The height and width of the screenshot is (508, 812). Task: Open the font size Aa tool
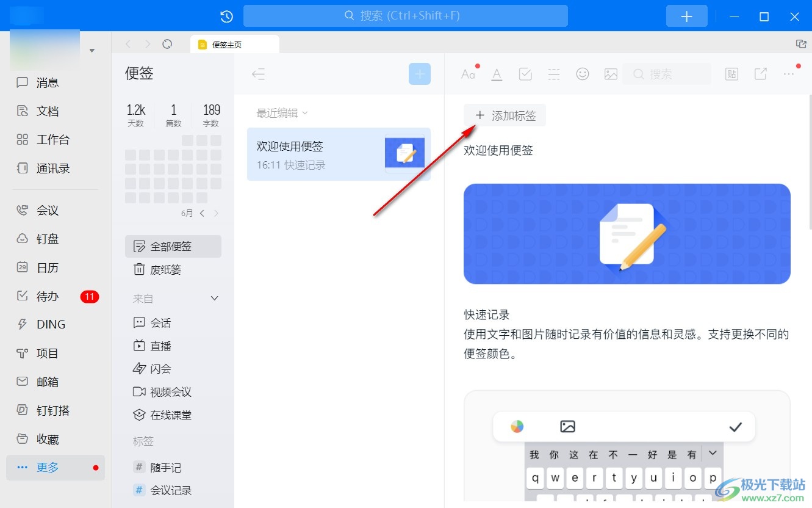click(x=468, y=74)
